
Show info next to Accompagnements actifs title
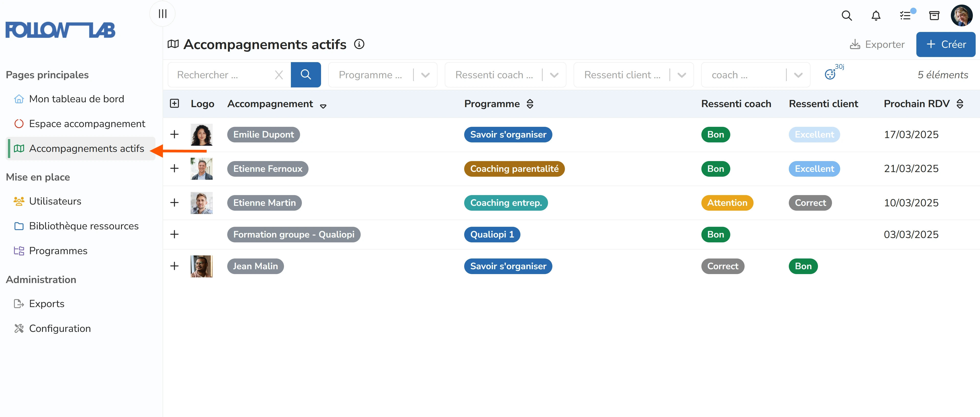click(359, 44)
